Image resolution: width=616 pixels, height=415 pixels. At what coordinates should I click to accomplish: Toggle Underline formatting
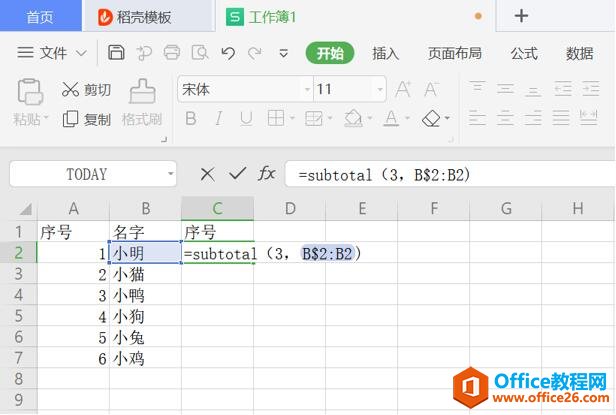246,118
